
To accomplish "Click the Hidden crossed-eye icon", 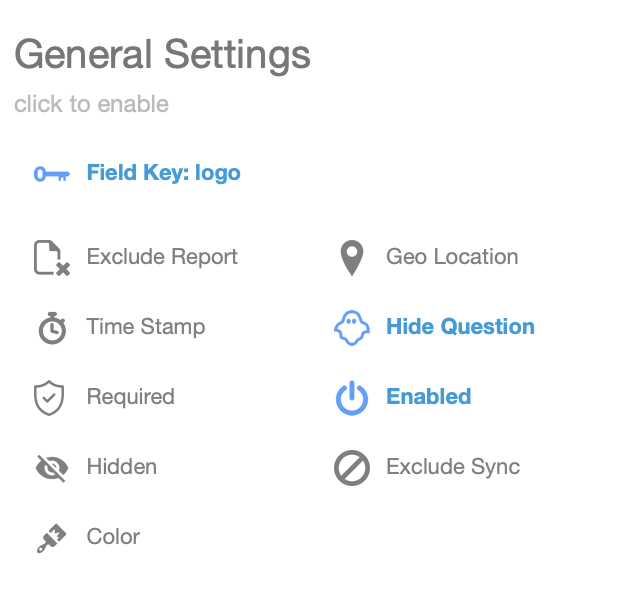I will pos(51,467).
